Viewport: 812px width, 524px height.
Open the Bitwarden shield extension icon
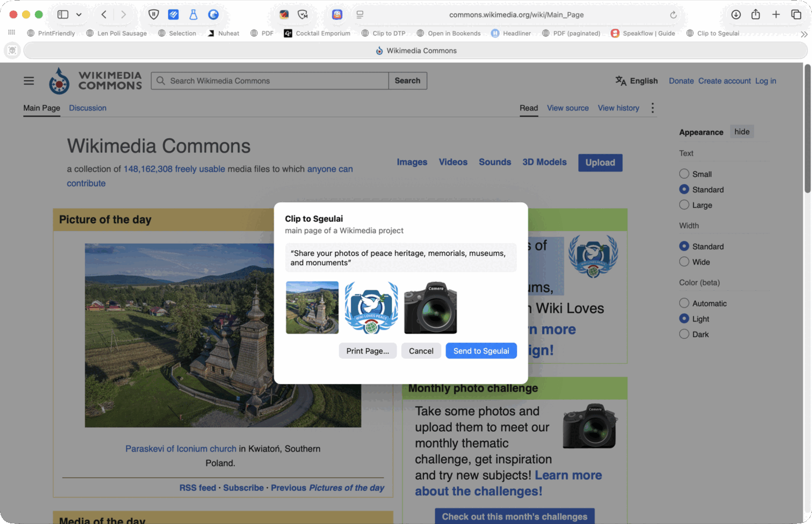154,15
